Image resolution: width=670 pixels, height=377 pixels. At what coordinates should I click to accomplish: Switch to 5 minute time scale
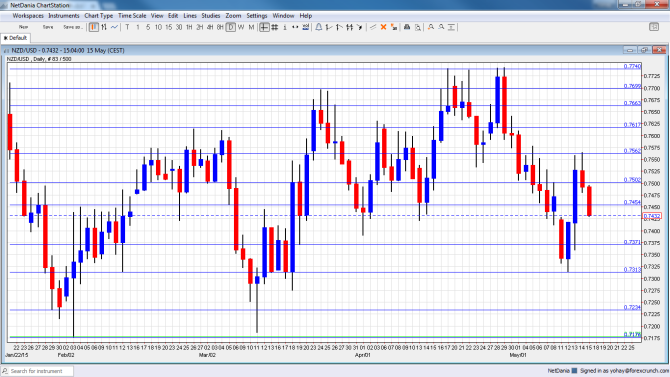[x=148, y=27]
